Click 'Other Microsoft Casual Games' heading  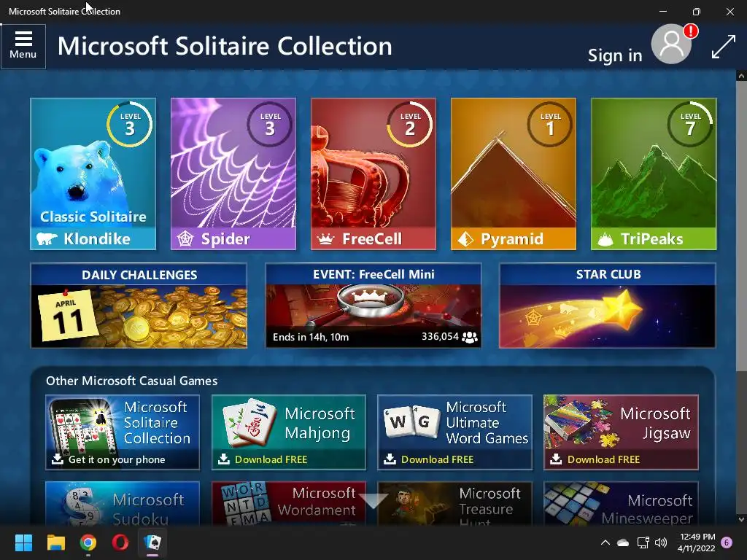131,381
